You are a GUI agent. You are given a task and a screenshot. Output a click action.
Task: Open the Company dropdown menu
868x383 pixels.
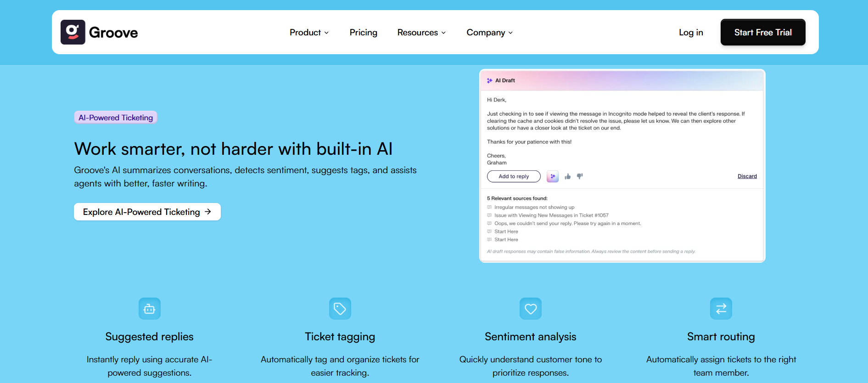(x=489, y=33)
